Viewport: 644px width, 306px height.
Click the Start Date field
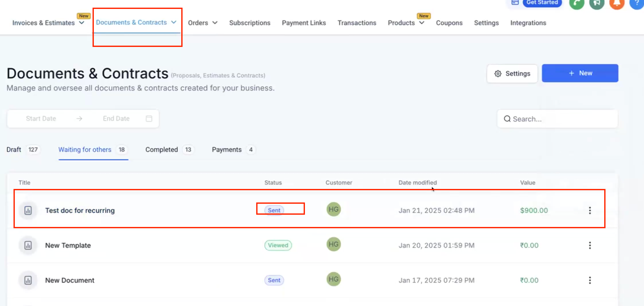(x=41, y=119)
